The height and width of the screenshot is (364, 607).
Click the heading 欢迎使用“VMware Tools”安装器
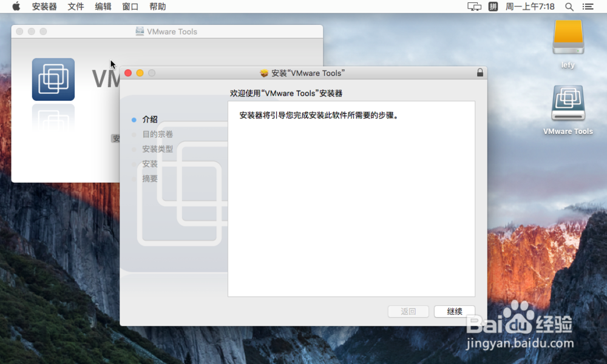click(x=286, y=93)
